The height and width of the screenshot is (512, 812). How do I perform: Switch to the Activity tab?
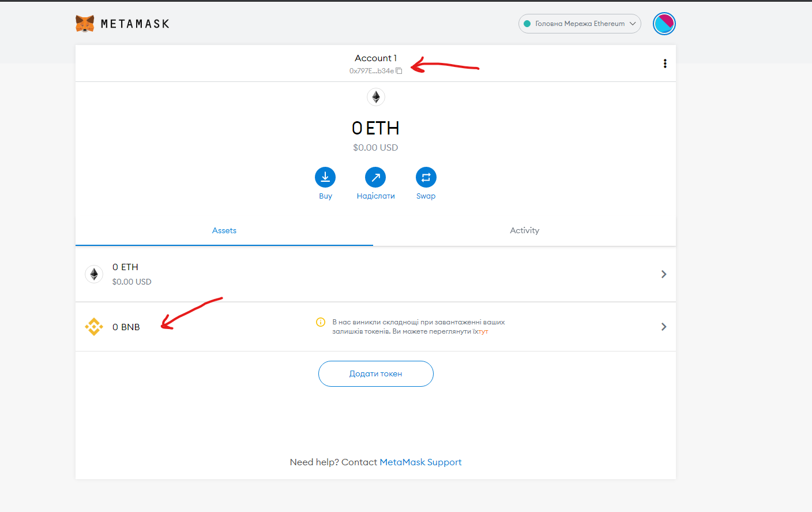click(525, 231)
